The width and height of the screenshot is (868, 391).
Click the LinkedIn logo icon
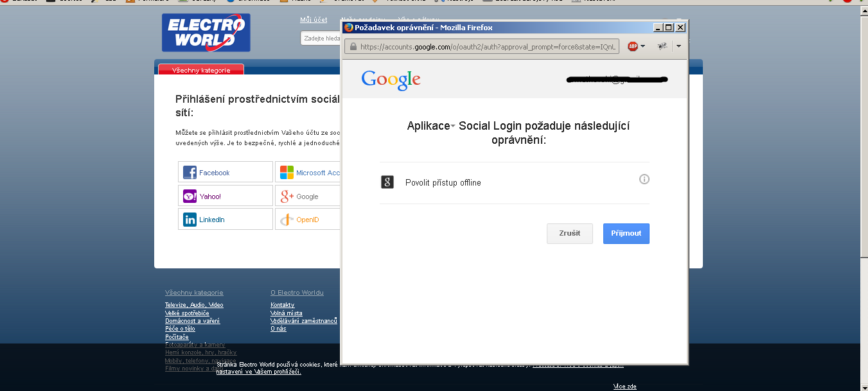pos(190,220)
